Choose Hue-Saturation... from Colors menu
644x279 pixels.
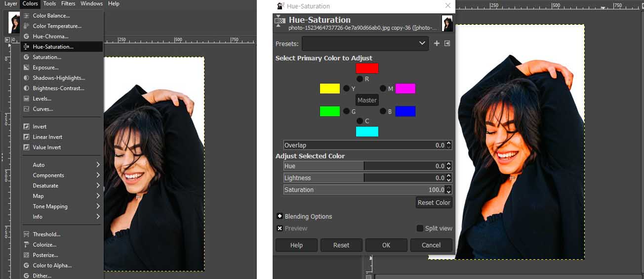click(62, 47)
